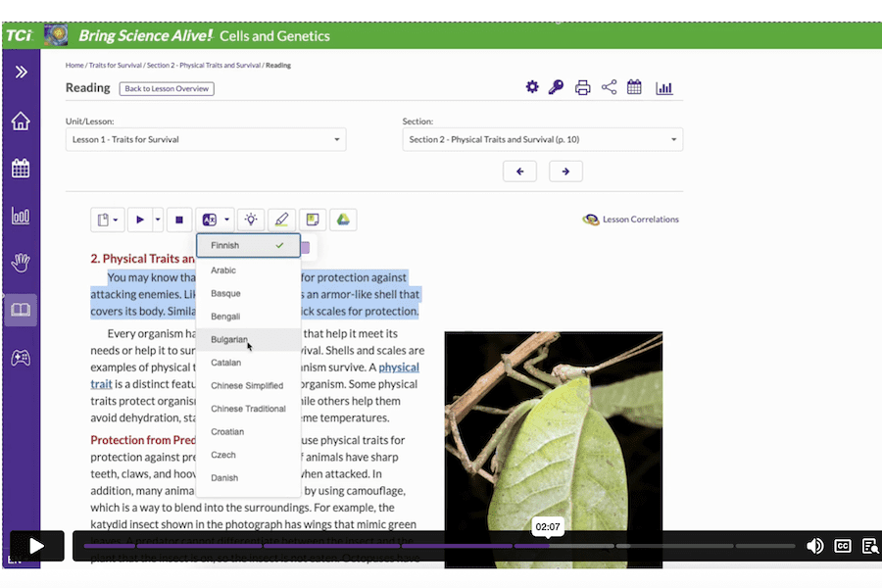The height and width of the screenshot is (588, 882).
Task: Open the calendar icon in sidebar
Action: point(21,169)
